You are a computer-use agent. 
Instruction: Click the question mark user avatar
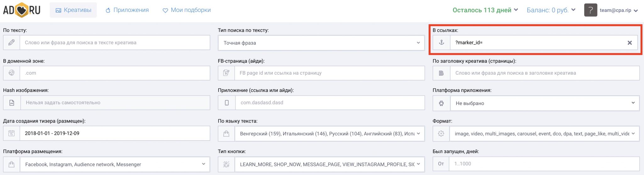(x=591, y=10)
